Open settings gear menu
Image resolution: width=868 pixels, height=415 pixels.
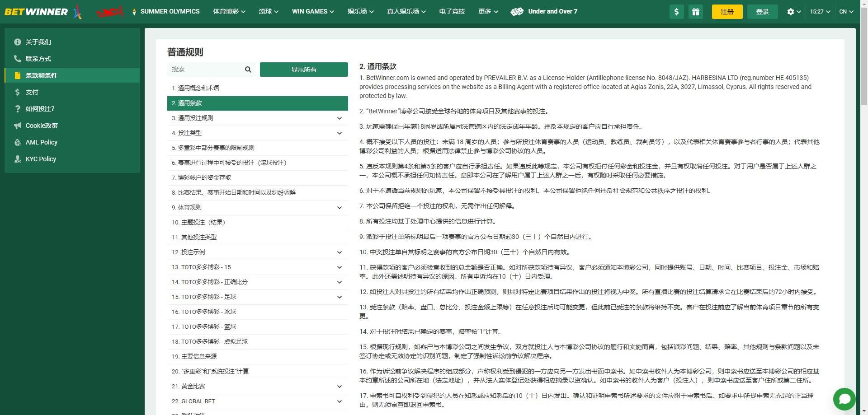click(794, 12)
